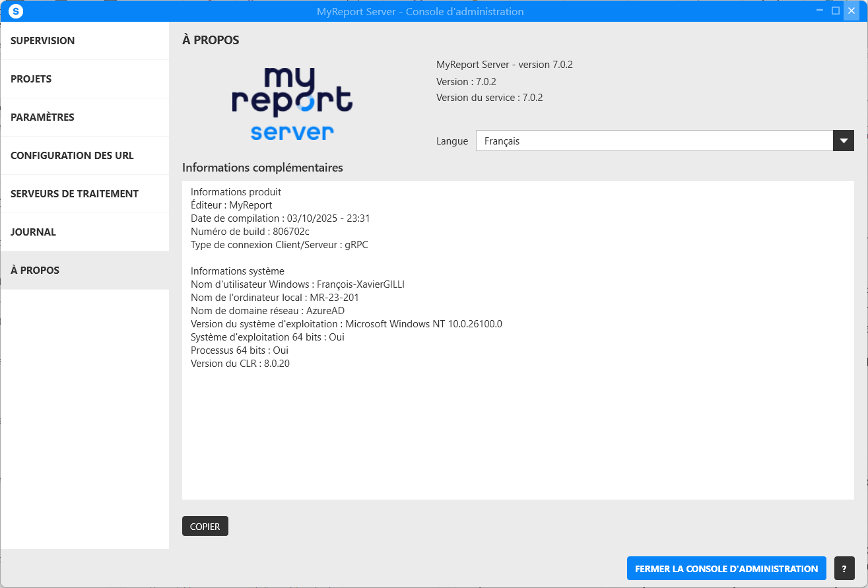This screenshot has height=588, width=868.
Task: Close the window with the X button
Action: 851,11
